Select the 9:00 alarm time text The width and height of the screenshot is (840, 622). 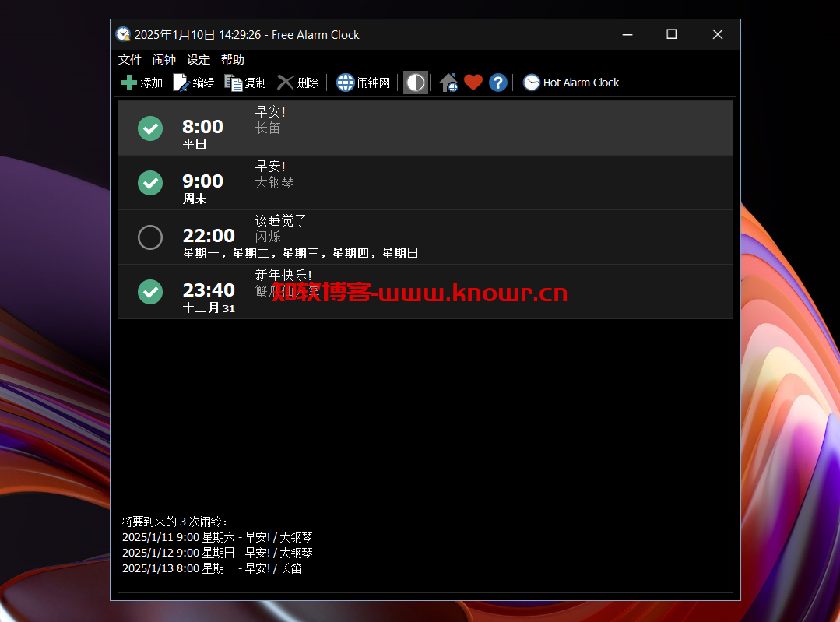click(202, 181)
